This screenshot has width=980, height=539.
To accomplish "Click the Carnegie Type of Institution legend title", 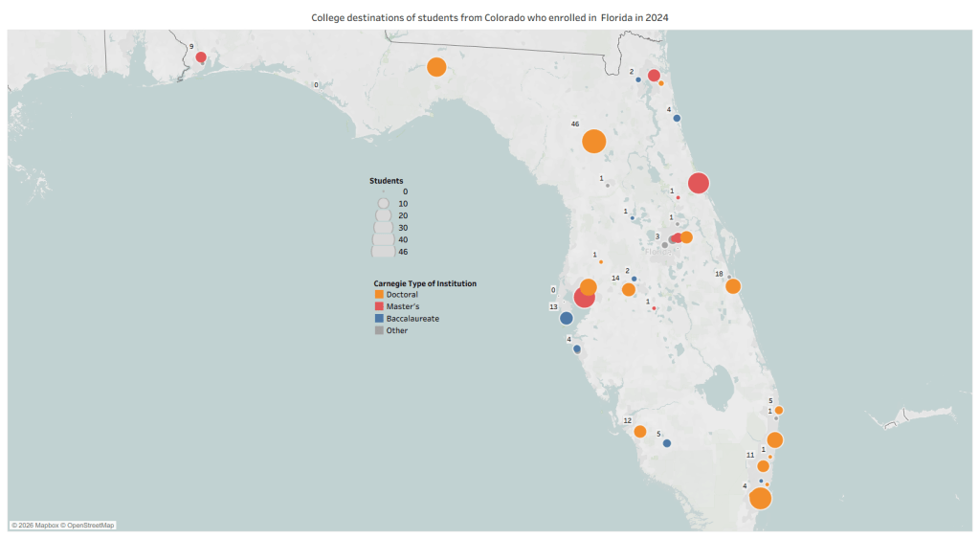I will pyautogui.click(x=425, y=283).
